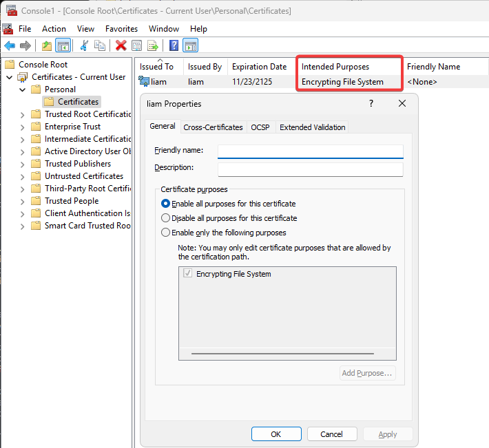Expand the Trusted Publishers tree node

point(23,164)
